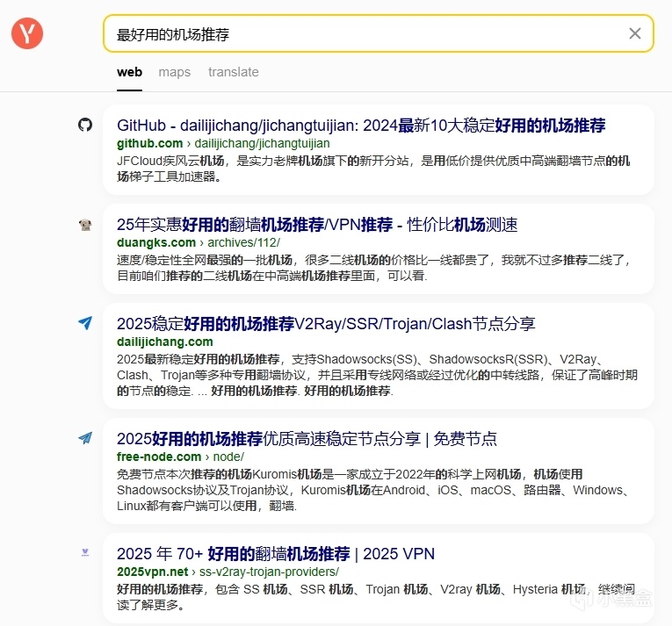Click the paper-plane favicon for free-node.com result
672x626 pixels.
(85, 438)
